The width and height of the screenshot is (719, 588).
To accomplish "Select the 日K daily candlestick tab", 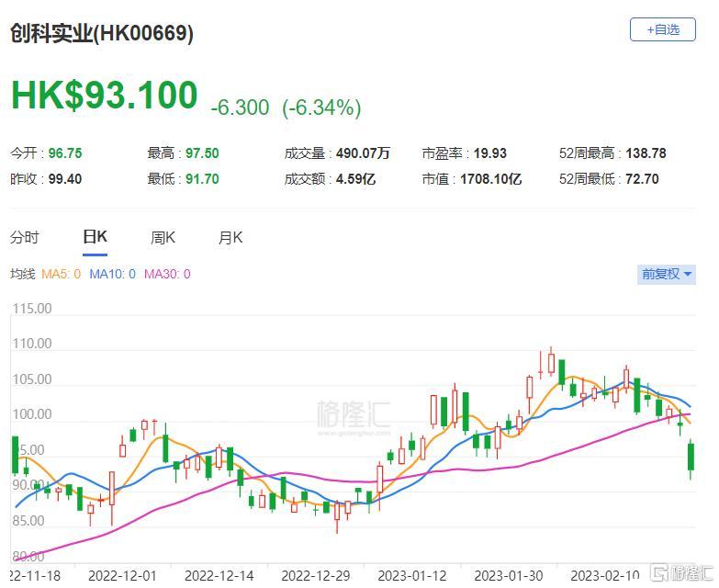I will (x=95, y=237).
